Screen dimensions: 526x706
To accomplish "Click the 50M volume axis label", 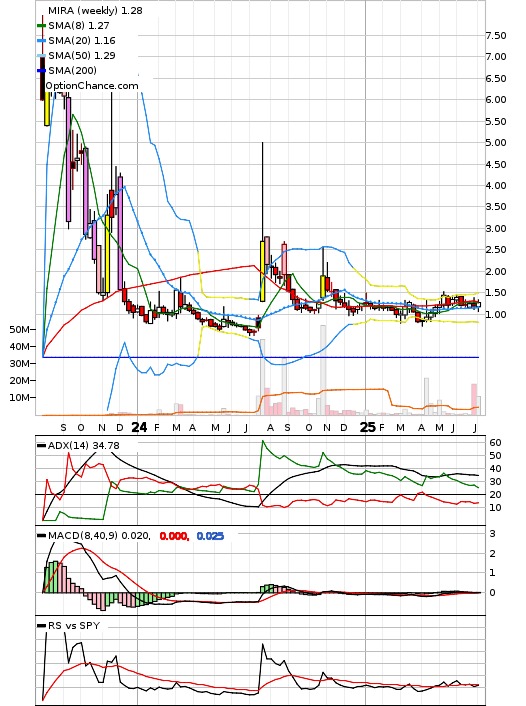I will coord(20,330).
